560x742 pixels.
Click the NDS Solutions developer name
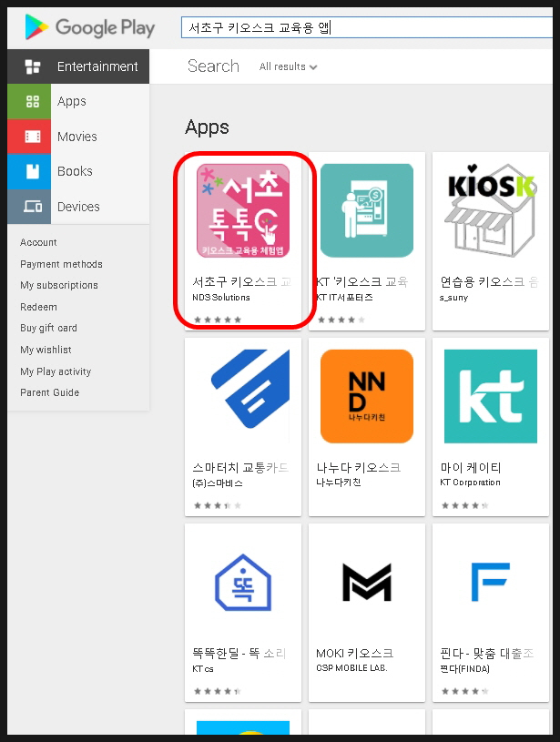[221, 297]
